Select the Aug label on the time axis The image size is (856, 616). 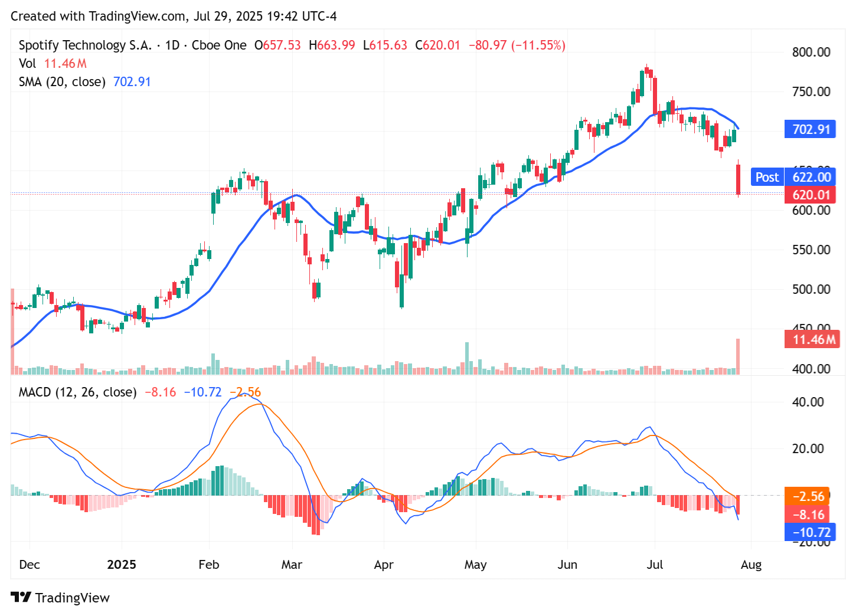click(752, 565)
